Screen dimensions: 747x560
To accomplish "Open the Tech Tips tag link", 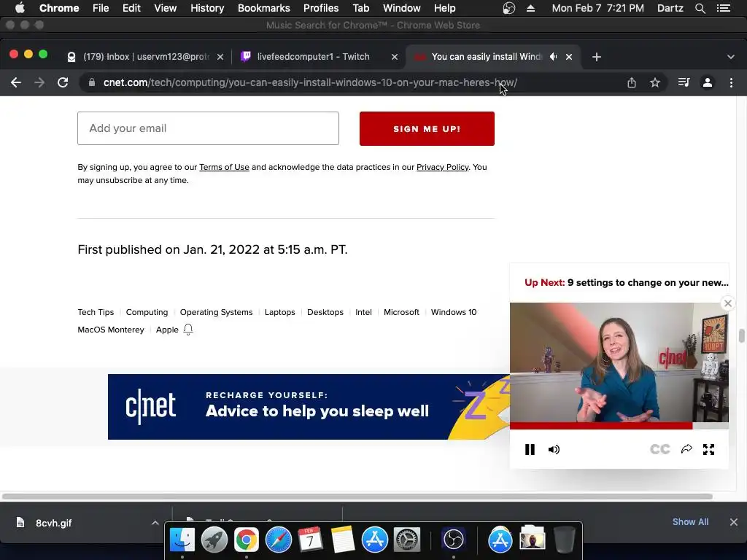I will coord(96,312).
